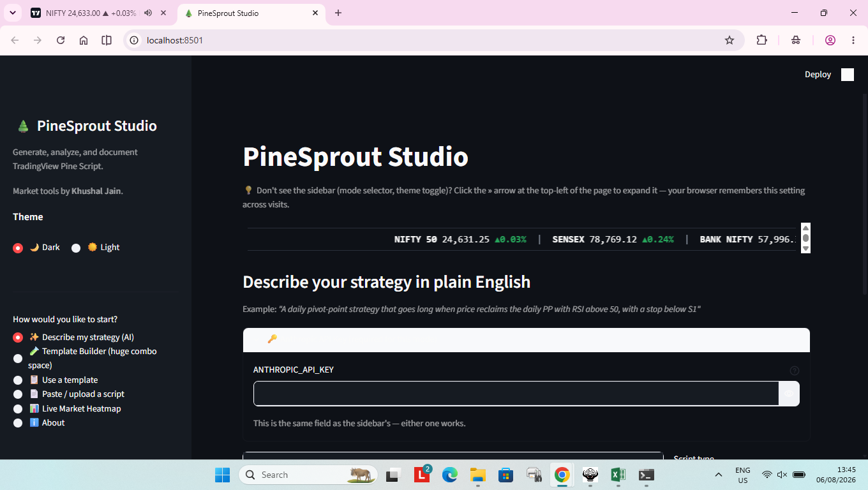
Task: Click the Windows taskbar Search box
Action: pos(308,475)
